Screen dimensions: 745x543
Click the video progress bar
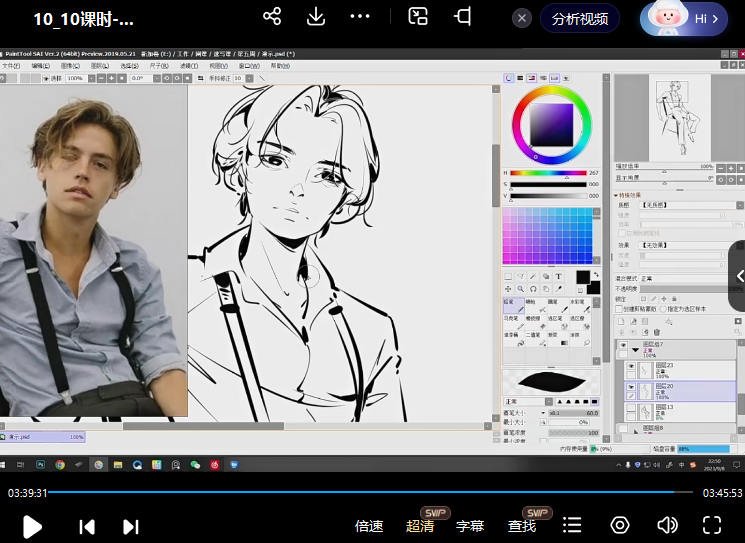pos(370,492)
